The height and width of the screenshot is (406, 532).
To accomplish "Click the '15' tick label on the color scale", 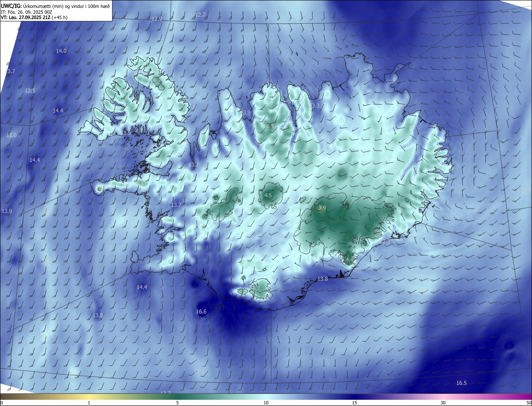I will tap(355, 403).
